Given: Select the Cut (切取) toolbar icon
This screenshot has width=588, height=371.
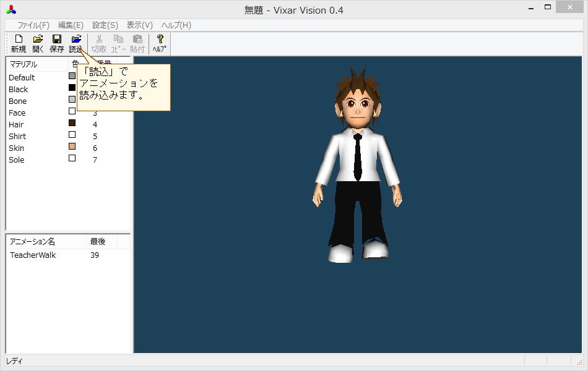Looking at the screenshot, I should (x=98, y=43).
